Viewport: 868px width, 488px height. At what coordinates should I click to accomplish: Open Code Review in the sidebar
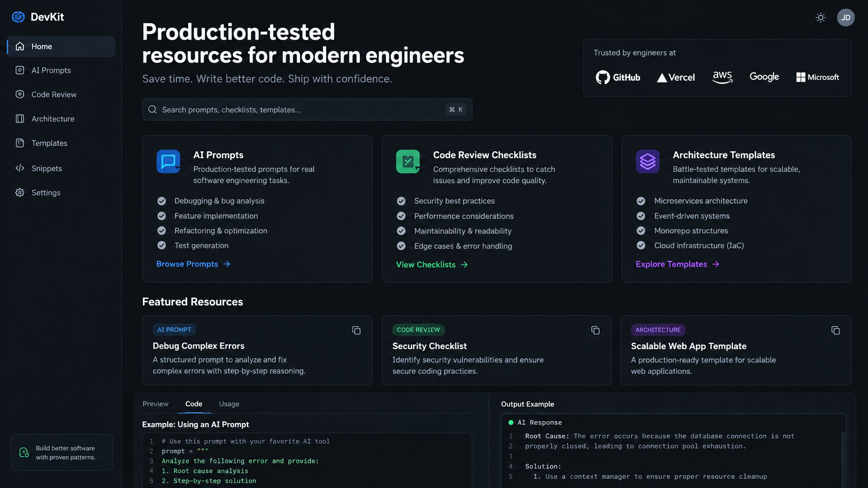pos(61,94)
